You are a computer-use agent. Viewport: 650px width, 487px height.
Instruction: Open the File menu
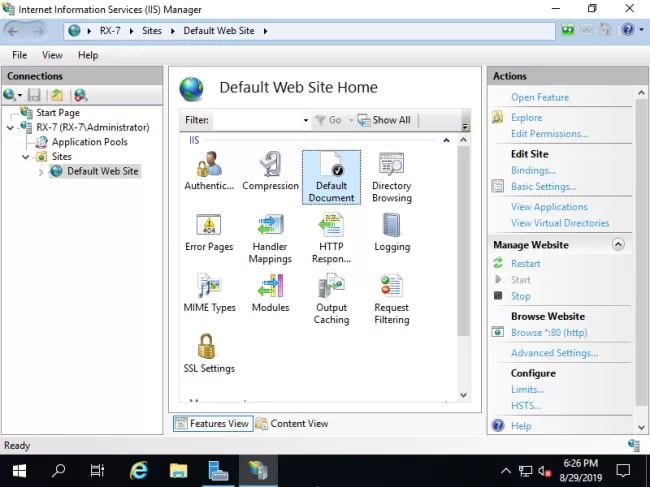coord(19,55)
